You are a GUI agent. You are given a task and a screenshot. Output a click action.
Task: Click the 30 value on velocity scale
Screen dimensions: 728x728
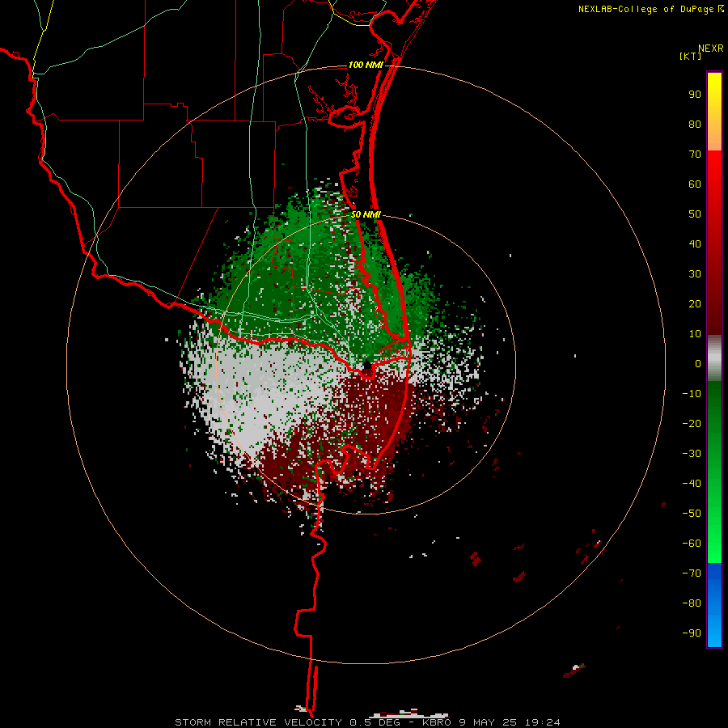click(x=695, y=274)
